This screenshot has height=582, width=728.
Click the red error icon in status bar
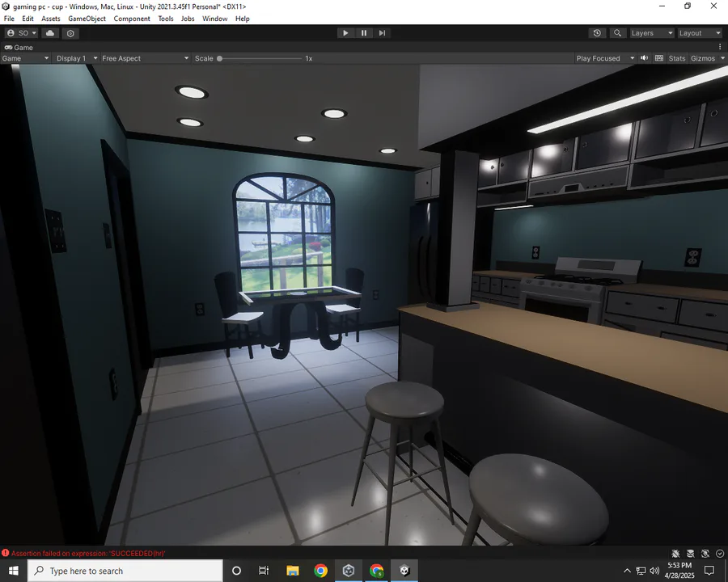click(x=5, y=553)
